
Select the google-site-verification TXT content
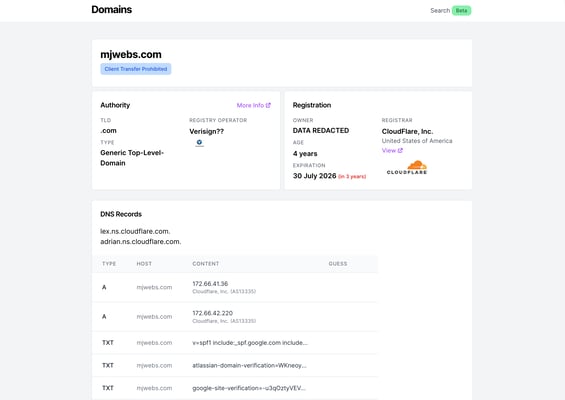pyautogui.click(x=249, y=388)
